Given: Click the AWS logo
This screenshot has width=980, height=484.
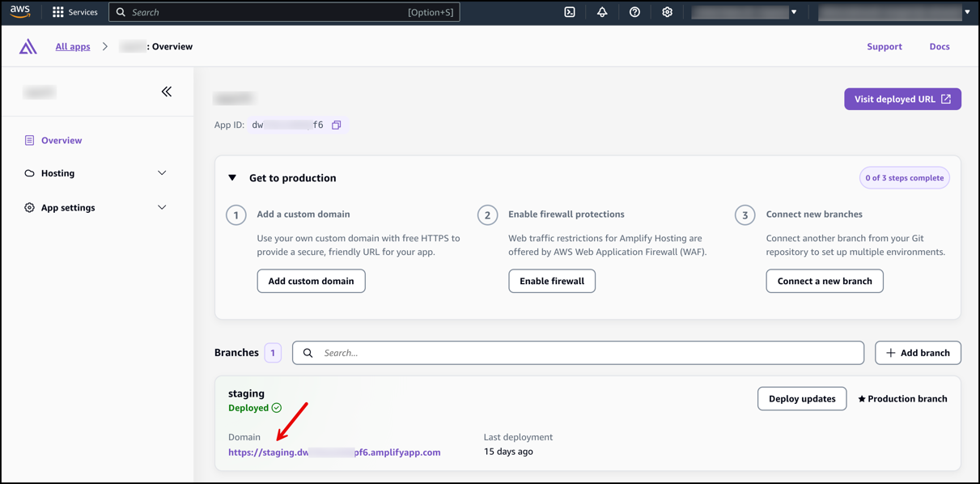Looking at the screenshot, I should pyautogui.click(x=20, y=11).
